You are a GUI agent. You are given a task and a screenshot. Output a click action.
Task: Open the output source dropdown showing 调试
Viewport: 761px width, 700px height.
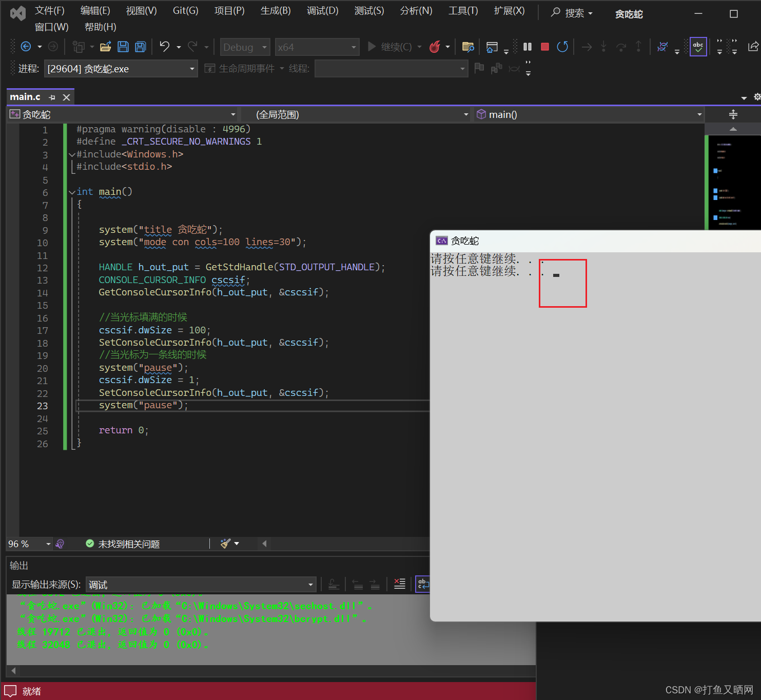pyautogui.click(x=201, y=585)
